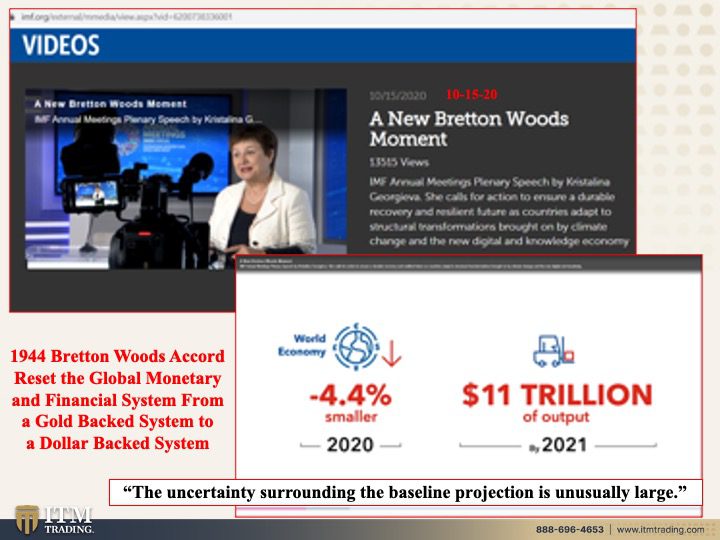Click the '-4.4%' figure
The width and height of the screenshot is (720, 540).
tap(350, 395)
